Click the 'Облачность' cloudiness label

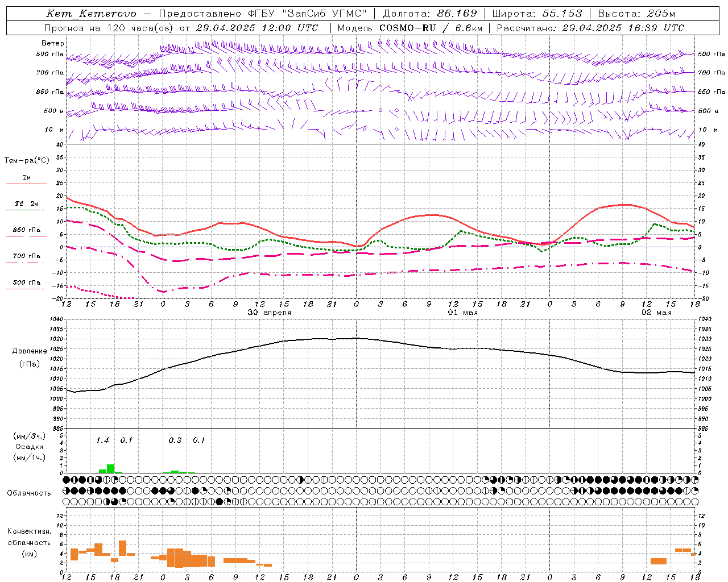coord(29,493)
